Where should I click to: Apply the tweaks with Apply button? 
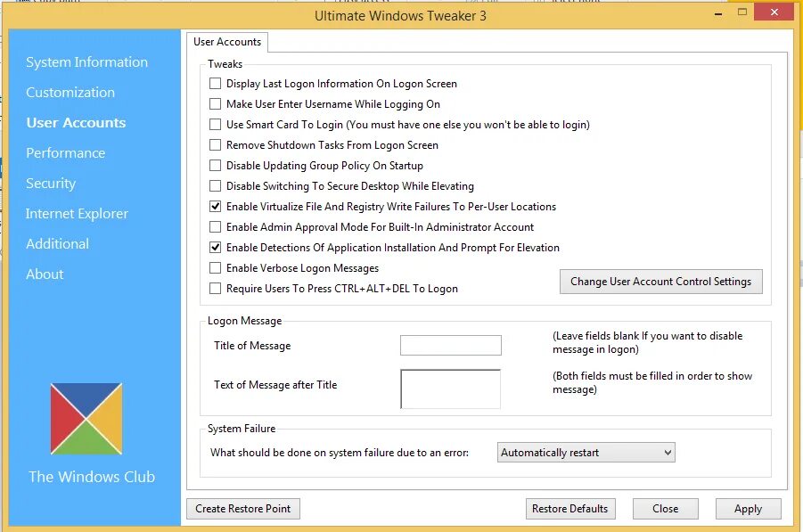[x=749, y=509]
